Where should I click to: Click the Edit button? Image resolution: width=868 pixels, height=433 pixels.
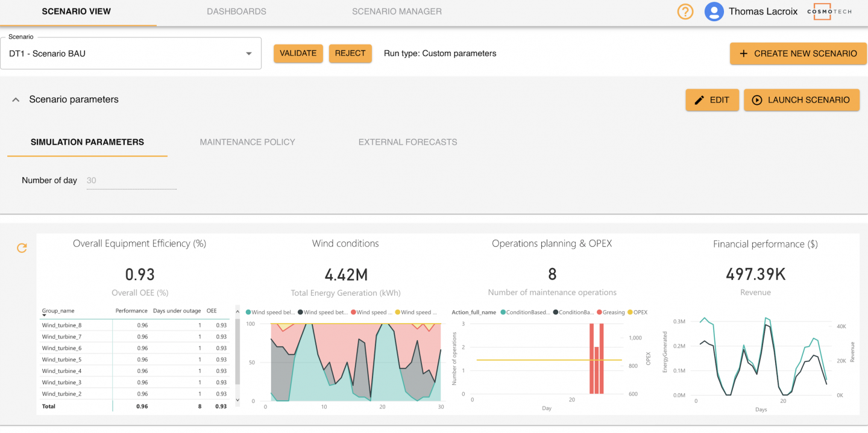coord(712,100)
